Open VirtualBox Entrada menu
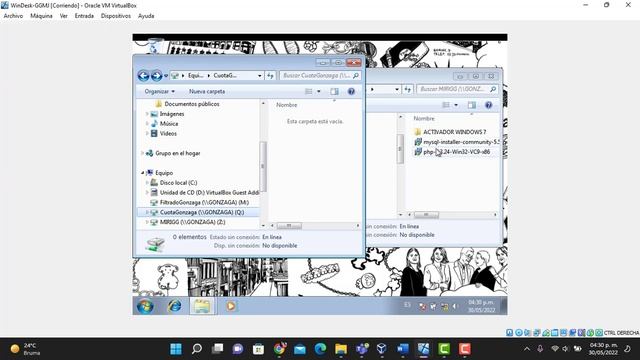 [x=84, y=16]
